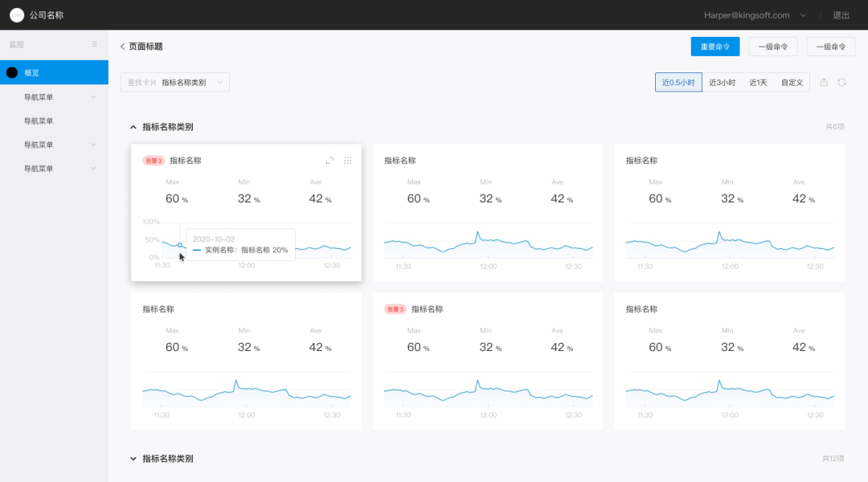This screenshot has height=482, width=868.
Task: Expand the first metric card to fullscreen
Action: [330, 161]
